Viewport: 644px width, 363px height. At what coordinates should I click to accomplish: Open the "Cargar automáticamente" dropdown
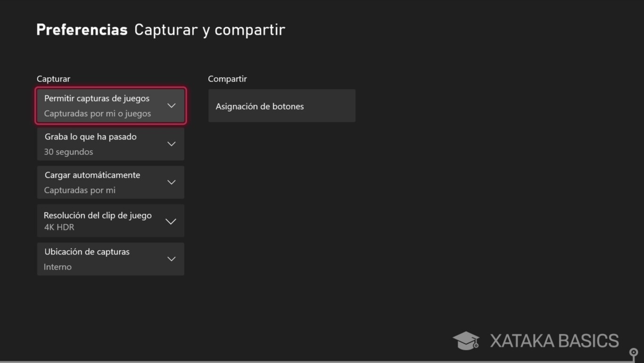click(110, 182)
